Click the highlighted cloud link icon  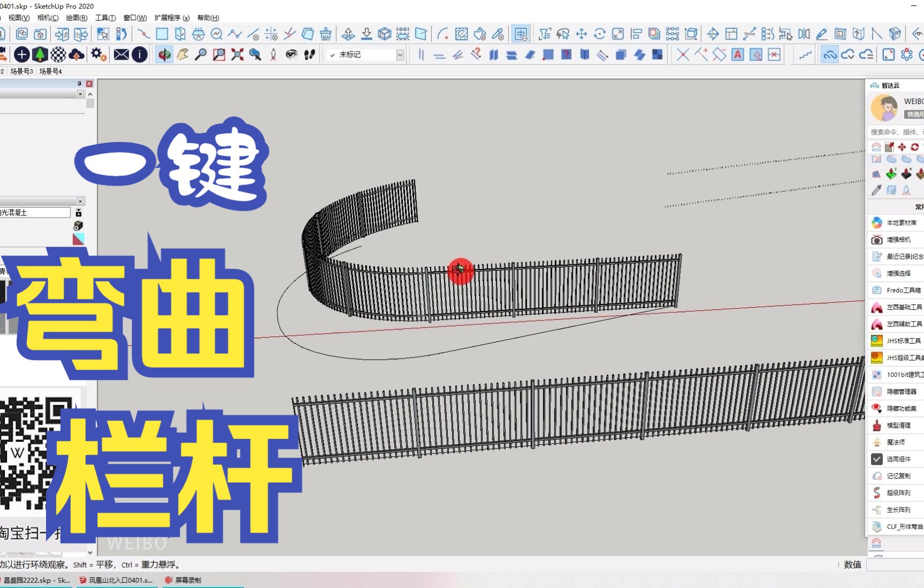(829, 54)
